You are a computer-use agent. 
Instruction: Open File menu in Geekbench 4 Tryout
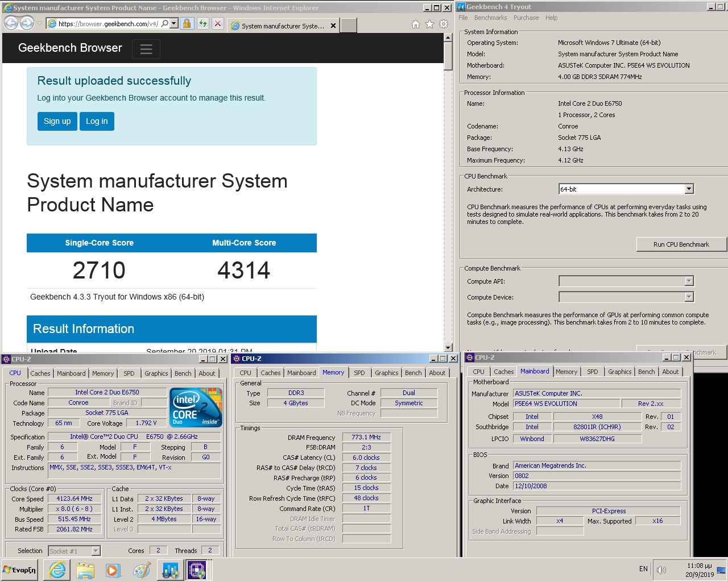coord(463,18)
